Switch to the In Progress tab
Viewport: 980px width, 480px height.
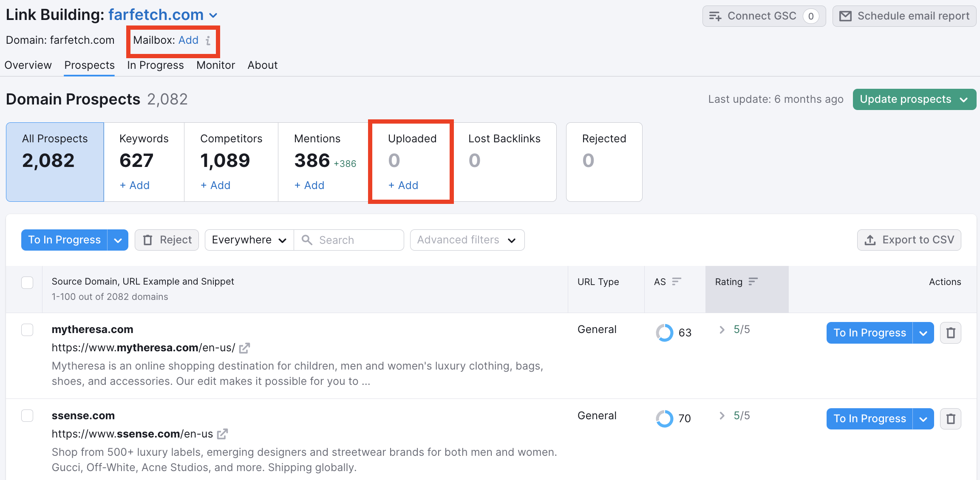(x=155, y=65)
